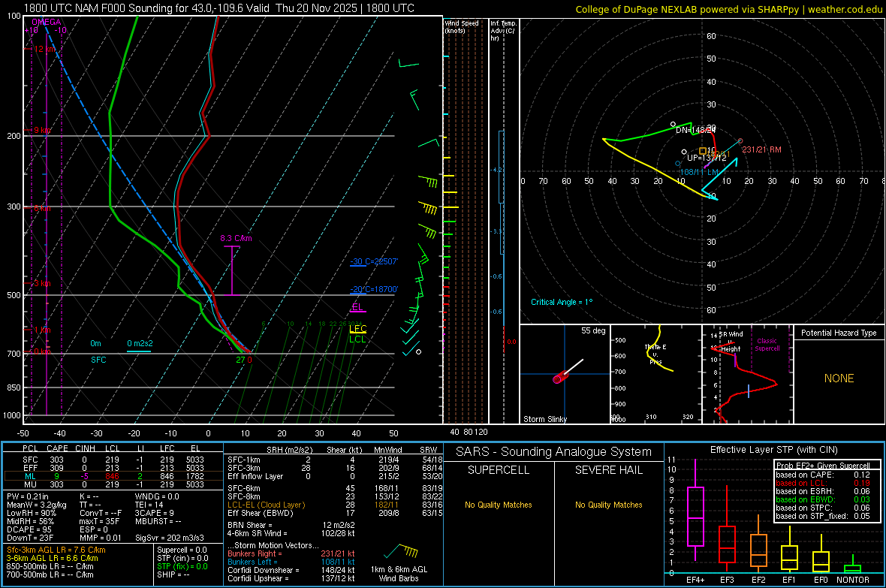Select the SEVERE HAIL column in SARS
This screenshot has width=886, height=588.
pos(608,470)
